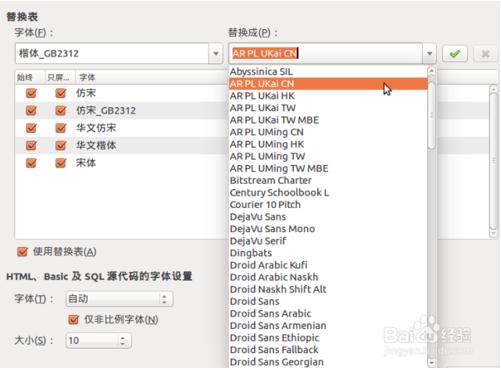Choose Droid Sans Ethiopic font

click(328, 338)
